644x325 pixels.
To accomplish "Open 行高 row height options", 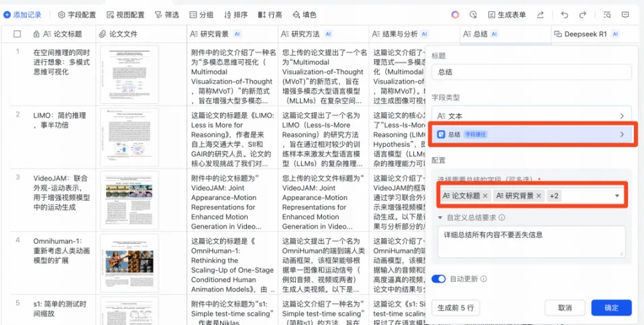I will [270, 15].
